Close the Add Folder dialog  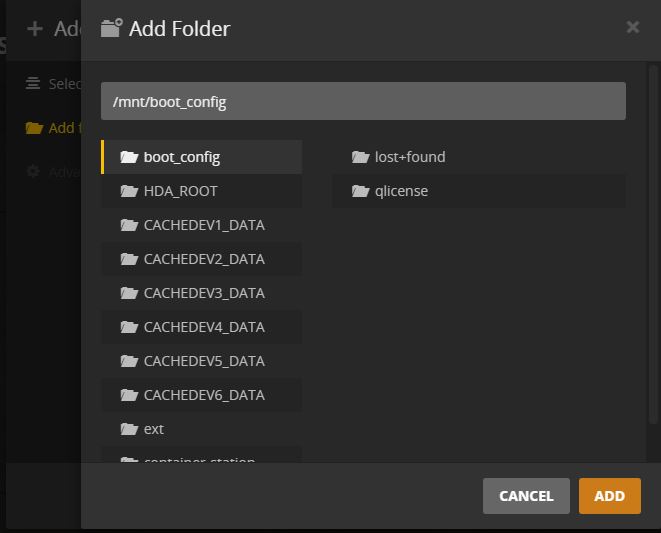click(x=632, y=28)
